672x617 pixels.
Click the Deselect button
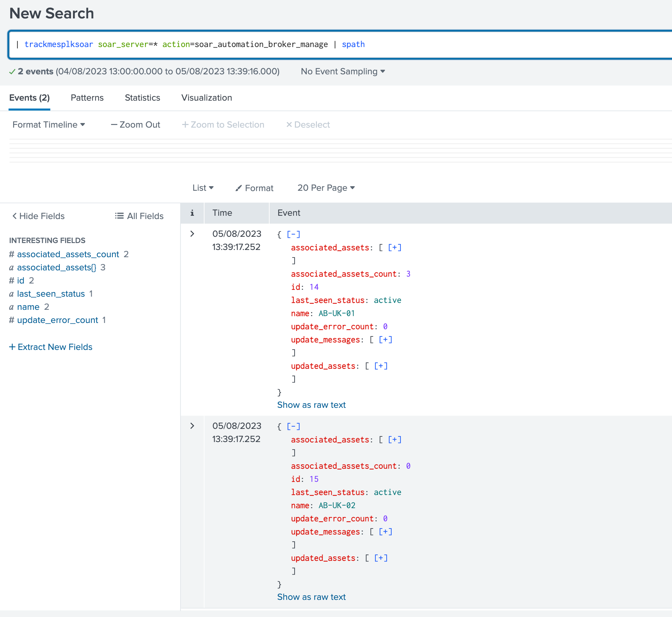(x=308, y=125)
